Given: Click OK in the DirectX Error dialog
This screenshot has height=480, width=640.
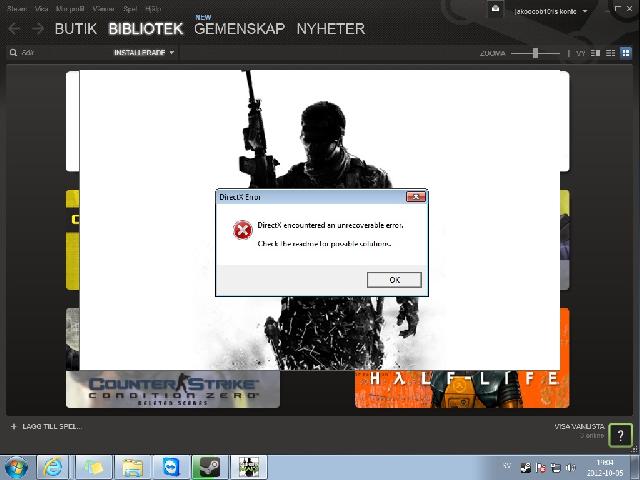Looking at the screenshot, I should click(394, 280).
